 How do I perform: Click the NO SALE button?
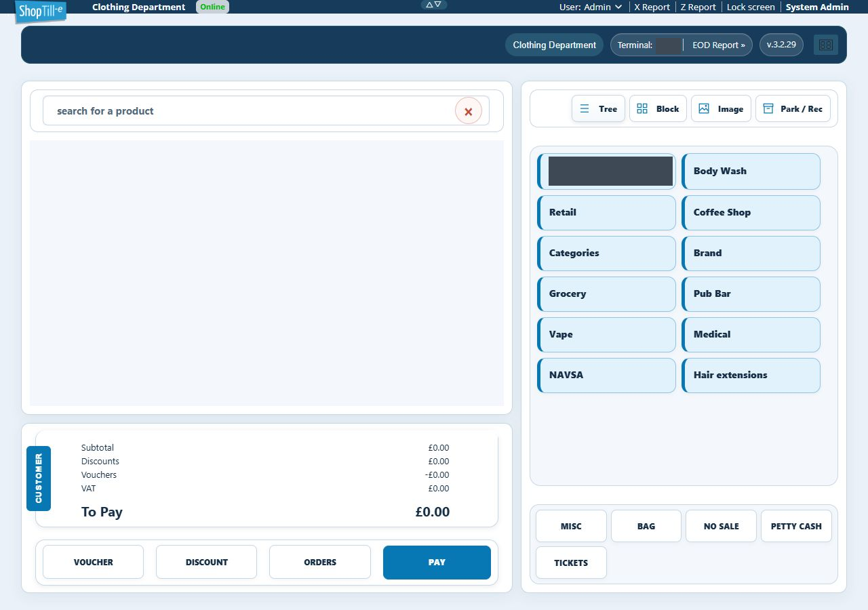pos(721,526)
